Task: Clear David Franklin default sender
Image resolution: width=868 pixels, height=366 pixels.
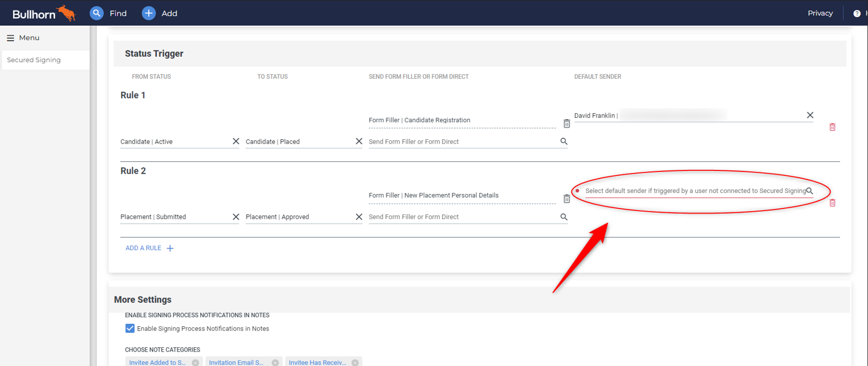Action: pyautogui.click(x=810, y=115)
